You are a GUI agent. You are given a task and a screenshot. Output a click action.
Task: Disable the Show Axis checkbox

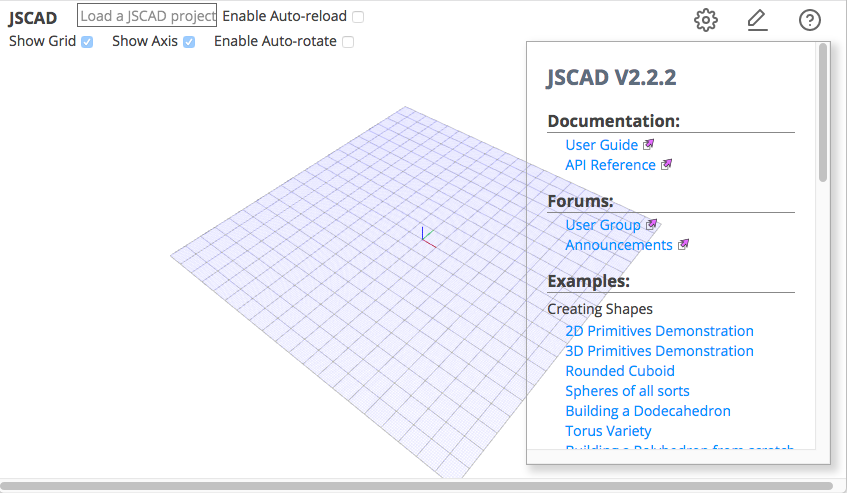coord(189,42)
